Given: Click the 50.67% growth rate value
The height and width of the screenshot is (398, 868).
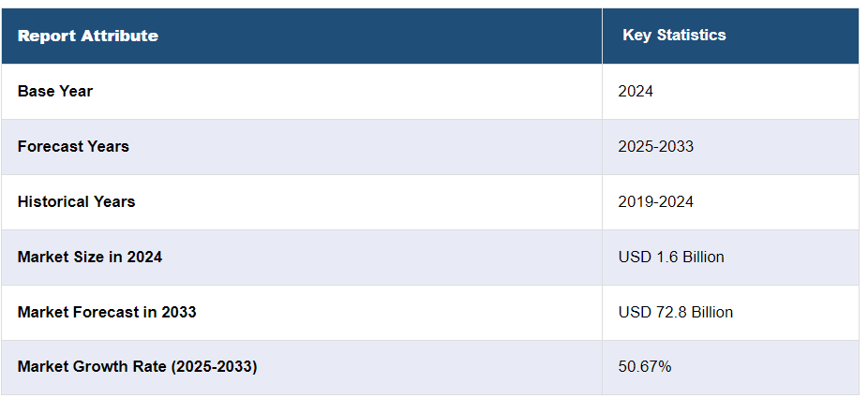Looking at the screenshot, I should coord(644,366).
